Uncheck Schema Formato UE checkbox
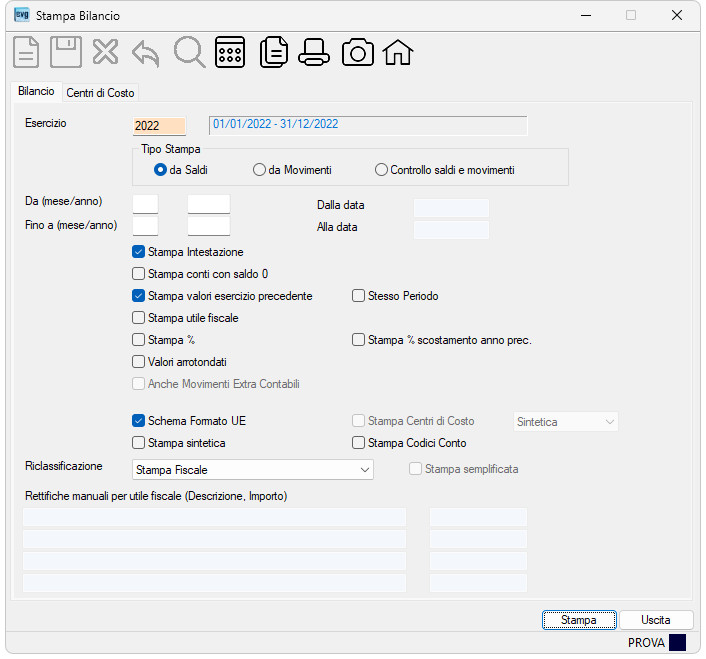The width and height of the screenshot is (706, 659). point(138,420)
